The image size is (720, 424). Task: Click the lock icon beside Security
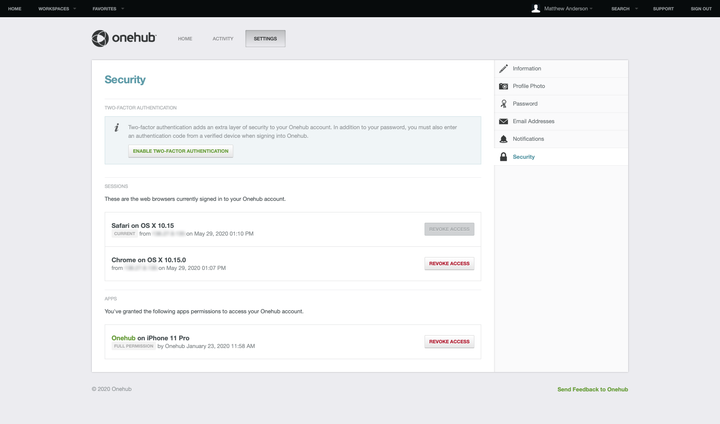click(503, 157)
